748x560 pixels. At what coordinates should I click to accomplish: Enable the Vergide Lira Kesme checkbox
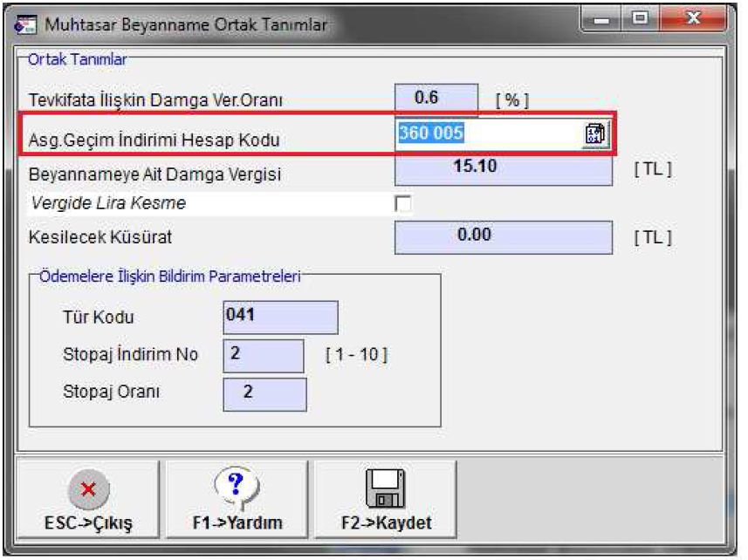[403, 204]
